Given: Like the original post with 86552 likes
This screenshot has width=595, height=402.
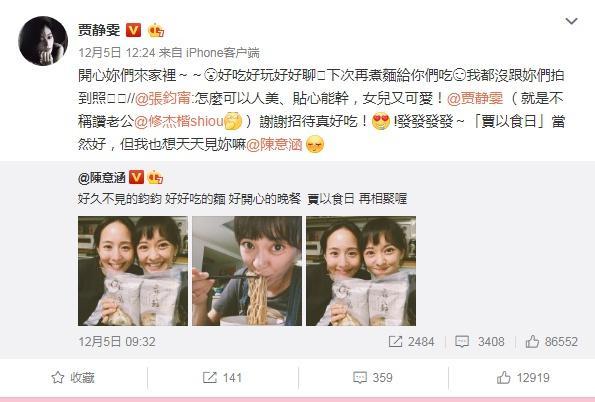Looking at the screenshot, I should (x=551, y=342).
